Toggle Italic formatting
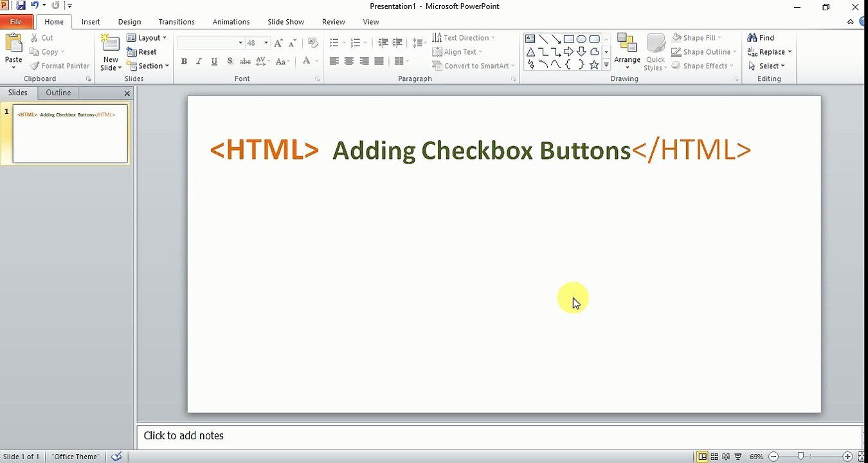868x463 pixels. 199,61
